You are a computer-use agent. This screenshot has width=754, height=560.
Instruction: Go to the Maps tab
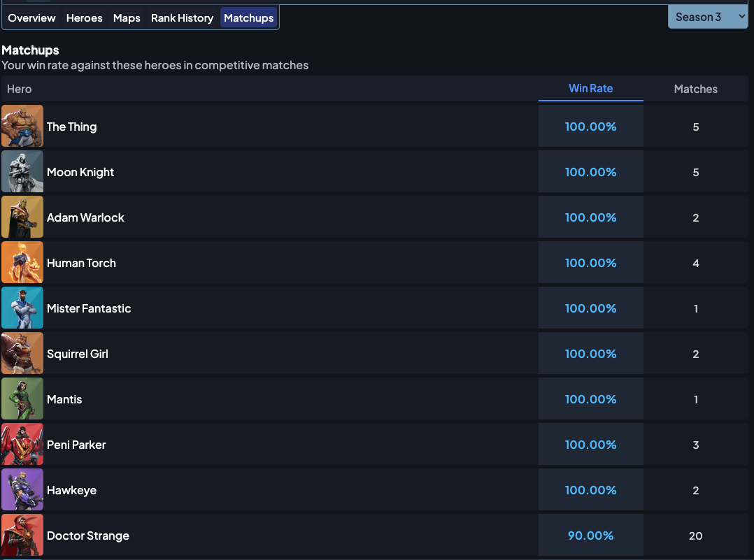click(127, 18)
